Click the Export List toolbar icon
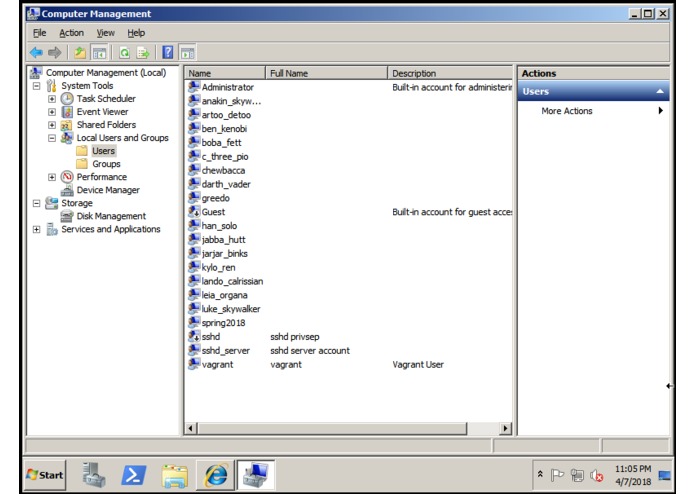This screenshot has height=494, width=695. click(x=143, y=53)
